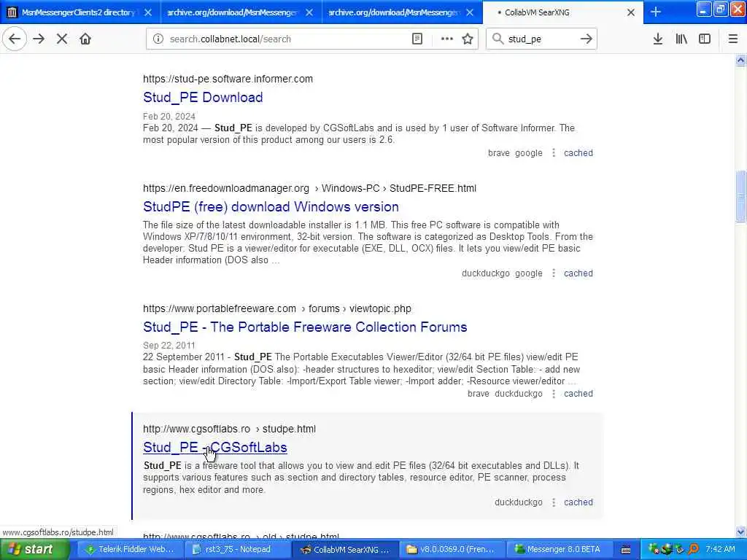Click the 7:42 AM system clock
The image size is (747, 560).
coord(720,550)
